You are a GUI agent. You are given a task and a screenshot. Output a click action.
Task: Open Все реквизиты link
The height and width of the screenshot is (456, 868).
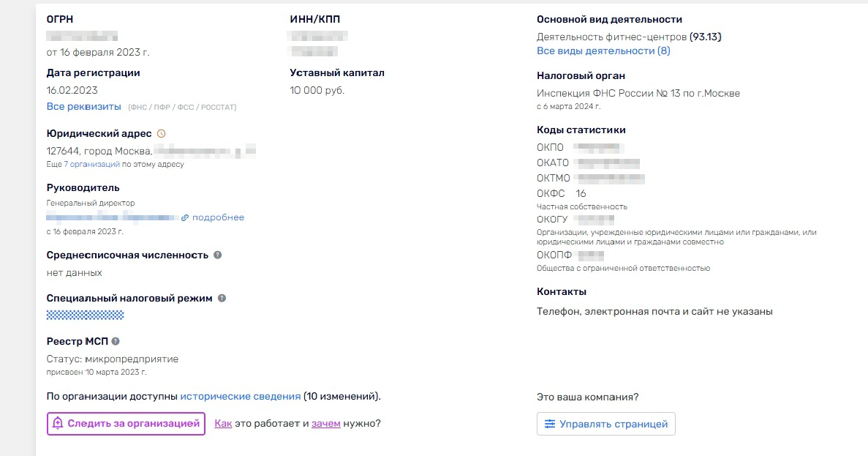[83, 106]
